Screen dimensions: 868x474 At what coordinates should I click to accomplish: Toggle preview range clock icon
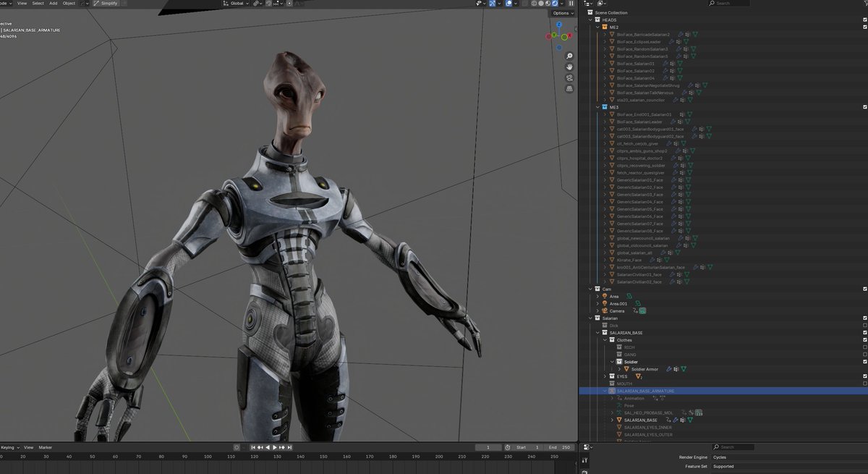[507, 447]
